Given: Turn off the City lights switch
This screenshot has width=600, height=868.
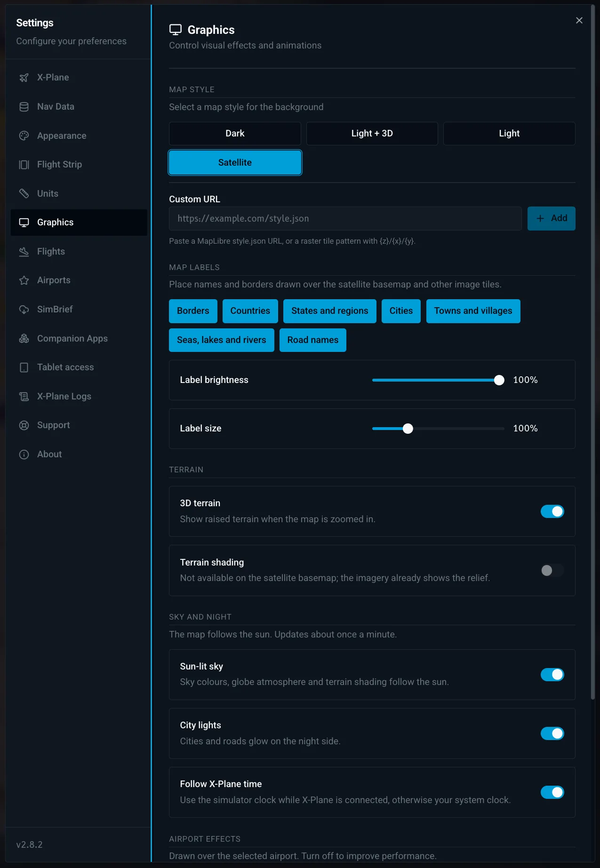Looking at the screenshot, I should [x=552, y=733].
